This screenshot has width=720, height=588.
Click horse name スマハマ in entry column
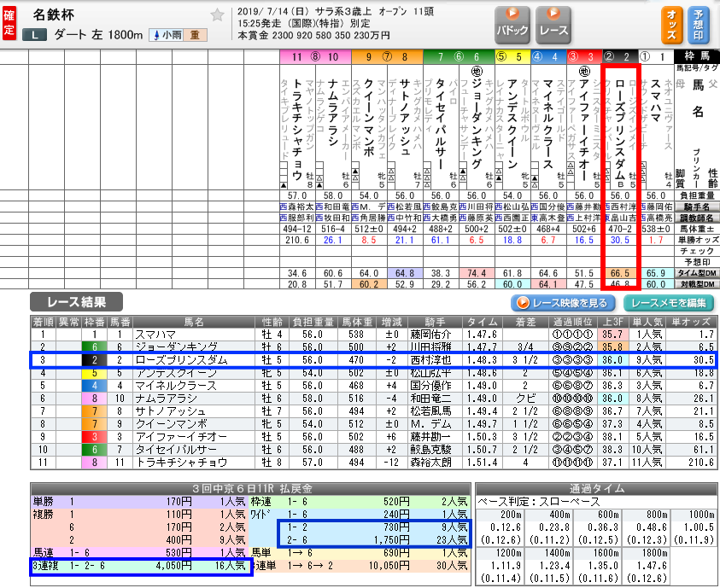(655, 102)
